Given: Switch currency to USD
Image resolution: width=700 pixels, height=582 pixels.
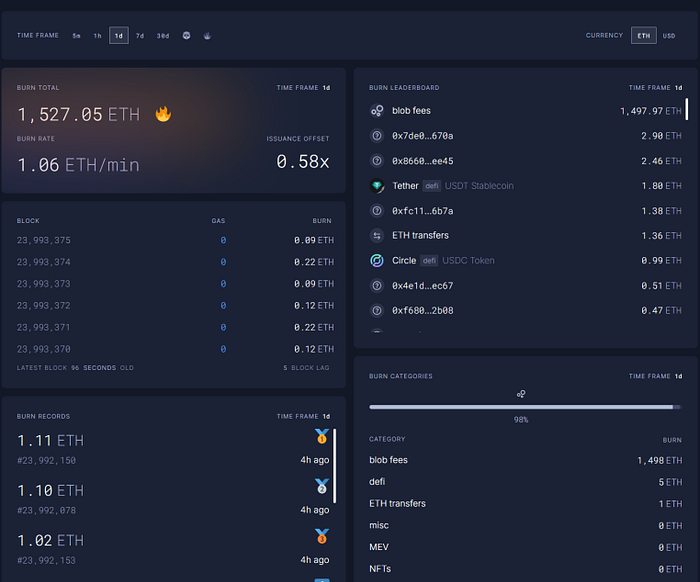Looking at the screenshot, I should (669, 36).
